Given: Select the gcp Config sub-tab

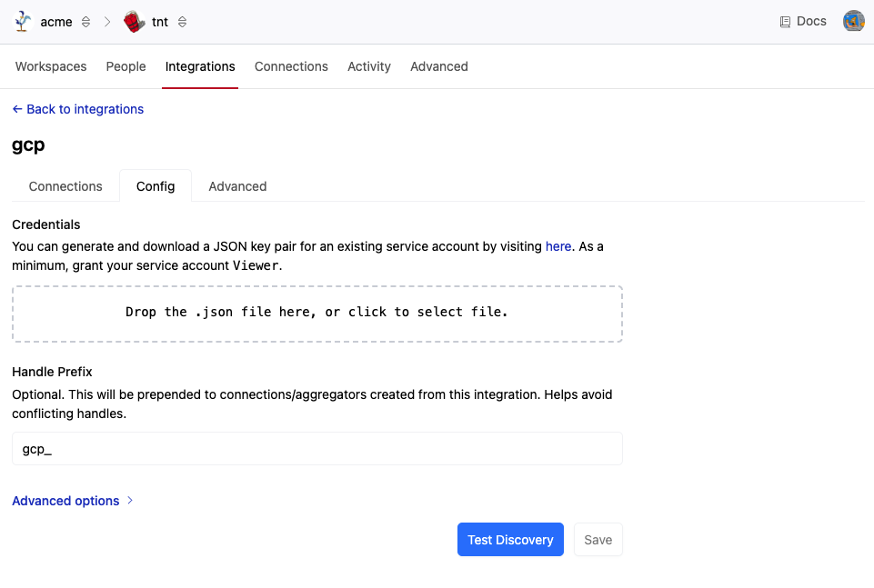Looking at the screenshot, I should [x=156, y=186].
